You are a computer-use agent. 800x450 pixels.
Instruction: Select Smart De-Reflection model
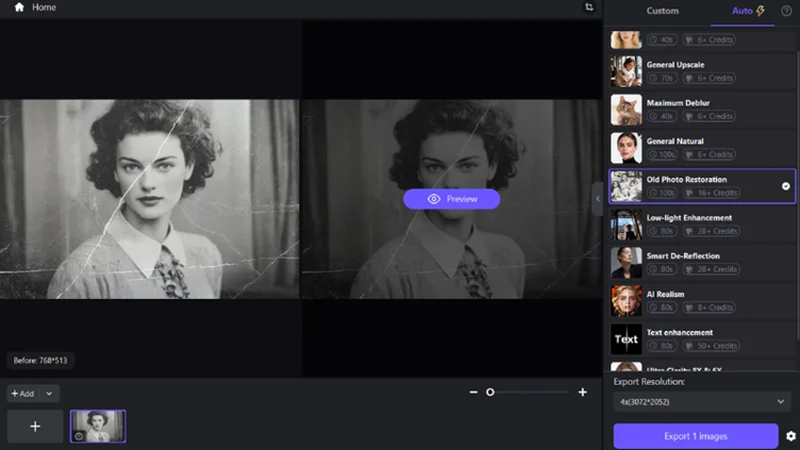702,263
